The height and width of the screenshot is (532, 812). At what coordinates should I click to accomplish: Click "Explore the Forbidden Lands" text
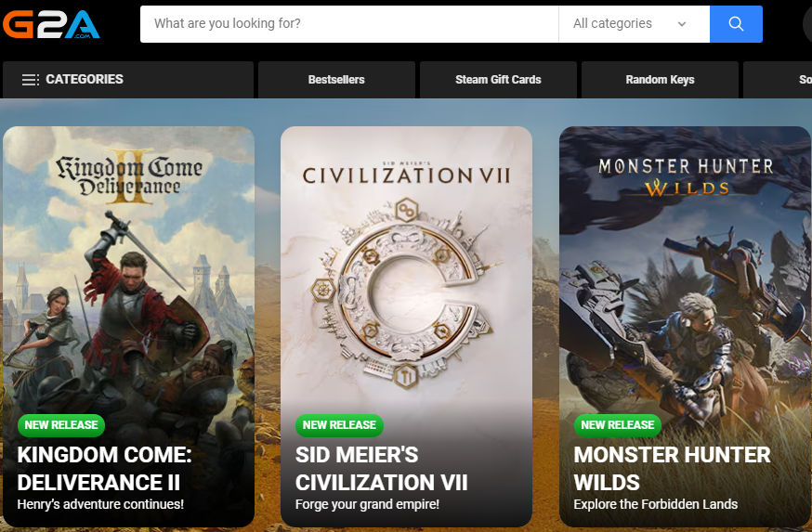[x=655, y=504]
